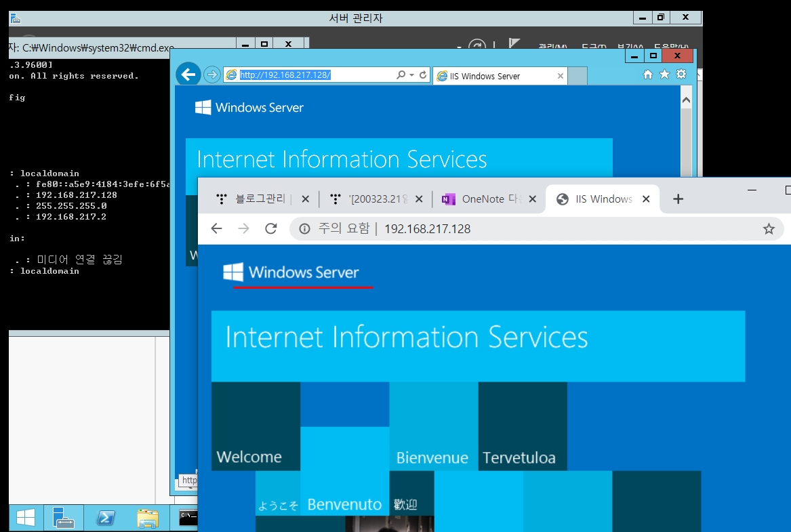
Task: Reload the page in Chrome
Action: pyautogui.click(x=271, y=229)
